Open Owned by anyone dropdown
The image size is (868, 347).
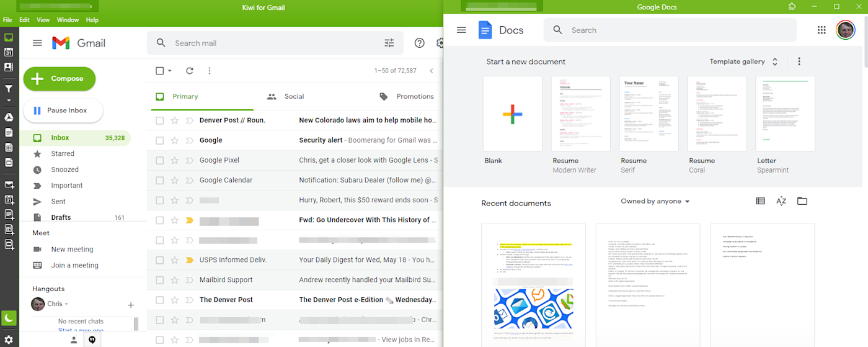pos(655,201)
